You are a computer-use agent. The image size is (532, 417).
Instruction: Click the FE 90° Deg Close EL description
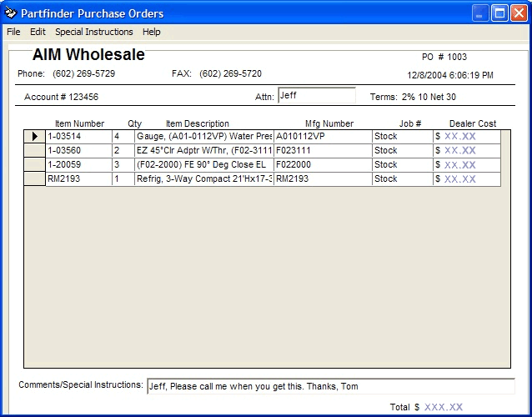pos(204,165)
